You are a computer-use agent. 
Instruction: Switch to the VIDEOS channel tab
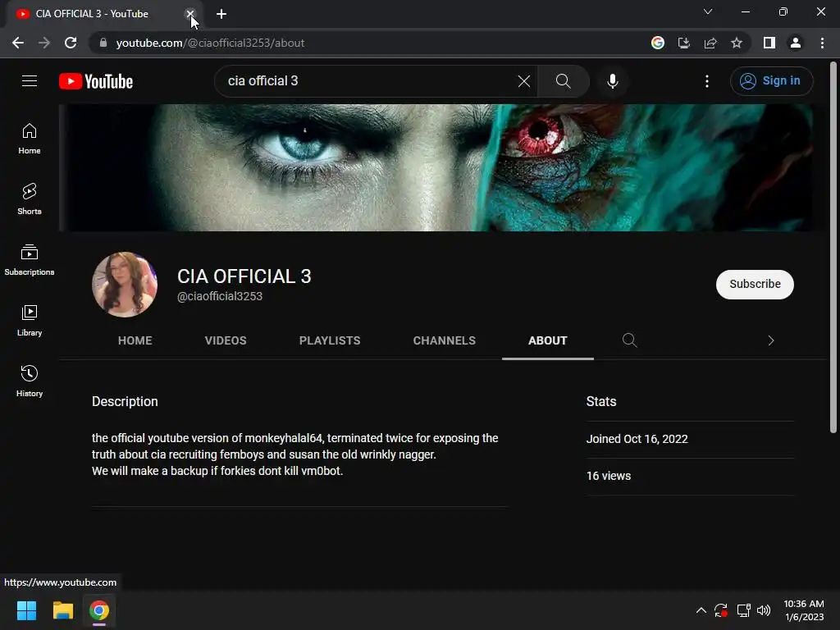[226, 340]
